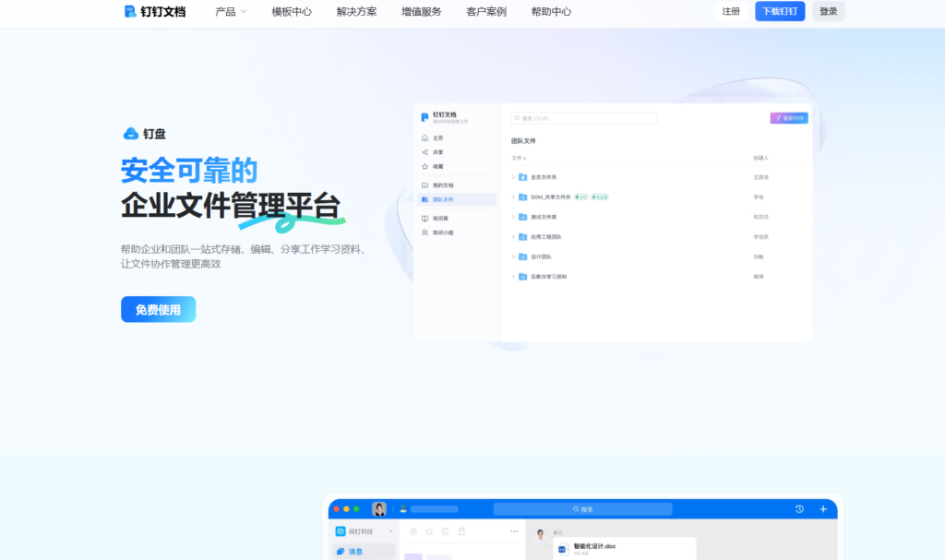The image size is (945, 560).
Task: Open the 产品 dropdown menu
Action: point(226,12)
